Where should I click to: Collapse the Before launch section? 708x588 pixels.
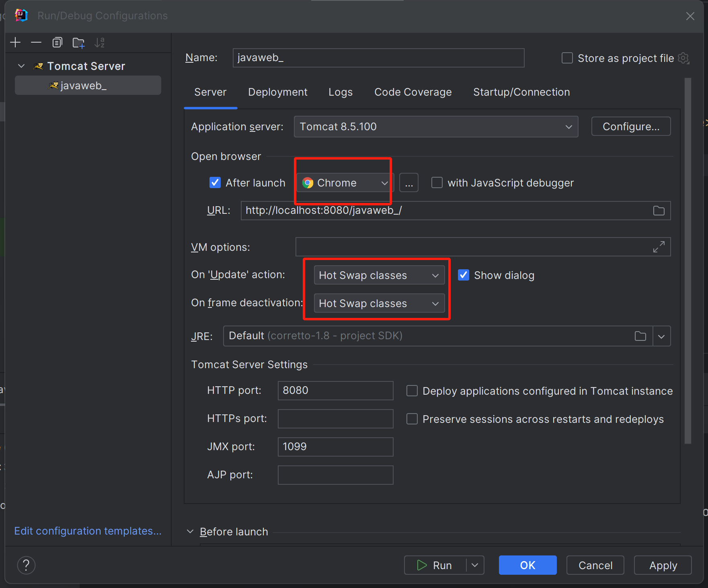click(x=190, y=531)
